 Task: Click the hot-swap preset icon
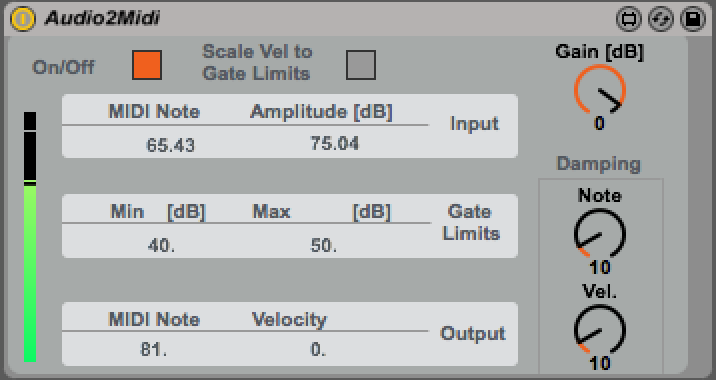pyautogui.click(x=661, y=19)
